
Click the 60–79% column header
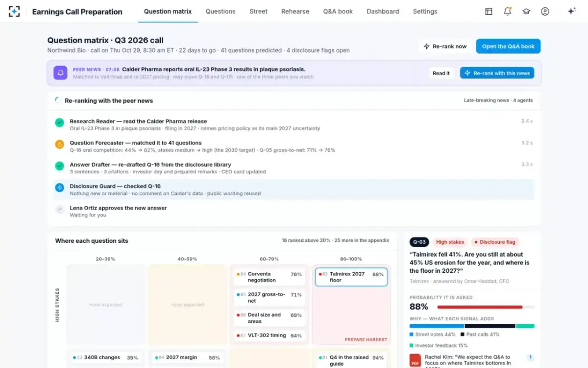pyautogui.click(x=269, y=259)
